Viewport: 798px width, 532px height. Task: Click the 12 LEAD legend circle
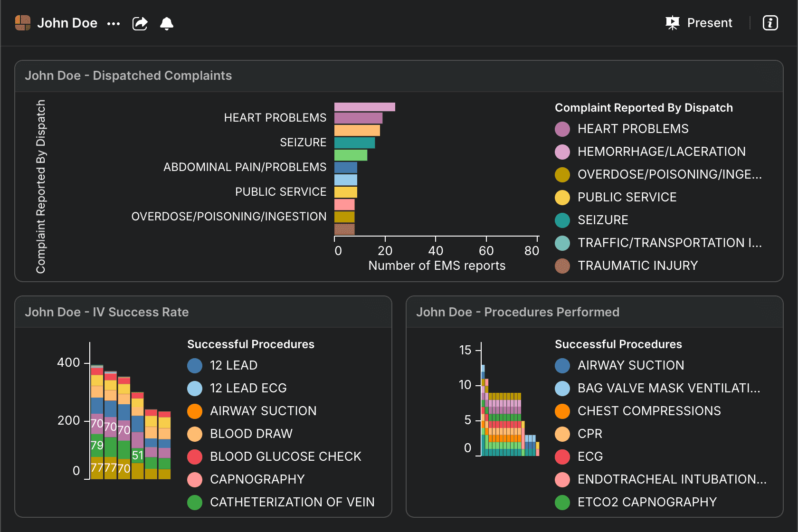coord(195,366)
